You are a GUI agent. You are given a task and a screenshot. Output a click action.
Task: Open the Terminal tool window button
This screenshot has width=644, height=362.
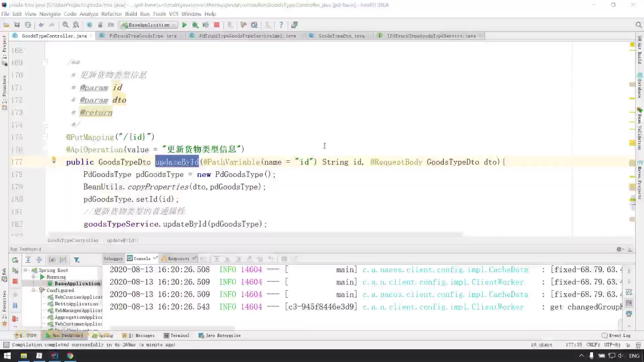[x=176, y=335]
